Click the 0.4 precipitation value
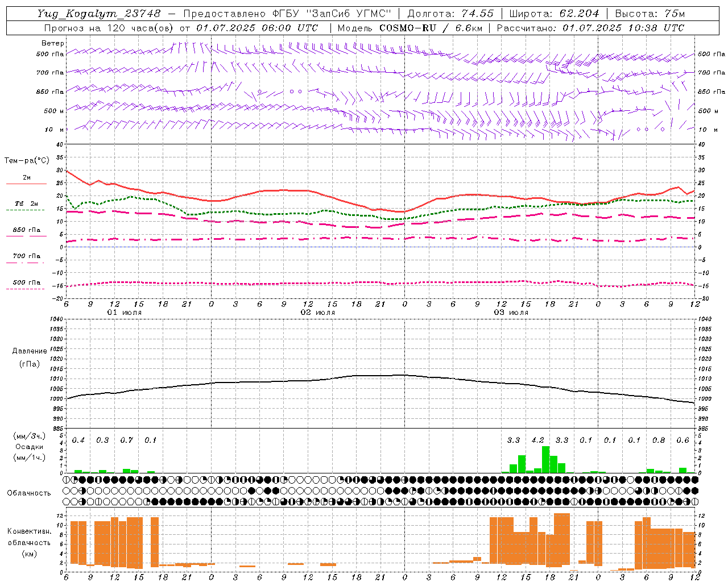 click(x=78, y=440)
